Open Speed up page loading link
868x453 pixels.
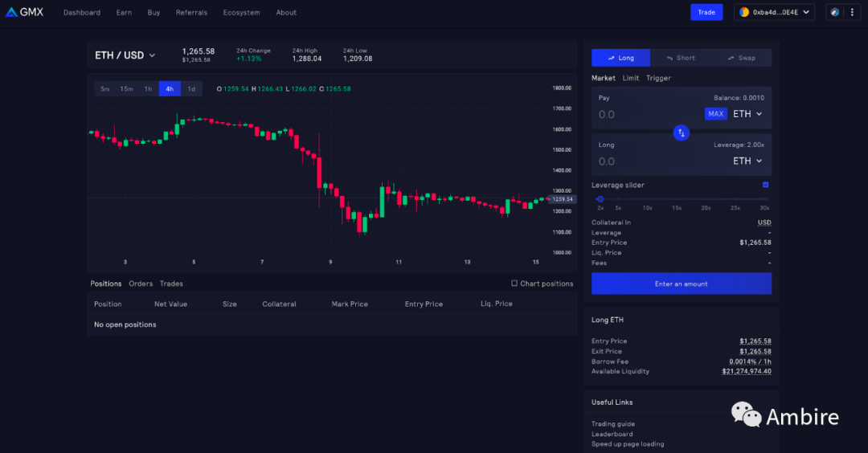[x=627, y=443]
